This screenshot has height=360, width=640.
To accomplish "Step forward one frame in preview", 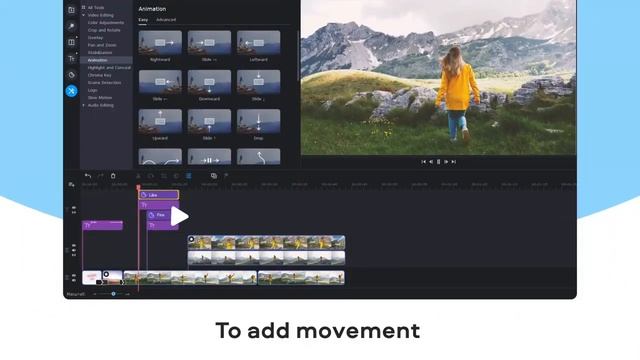I will click(446, 162).
